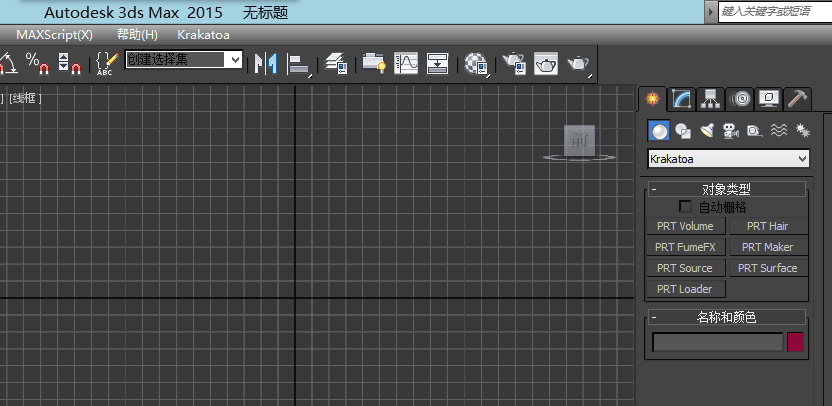Enable the 自动栅格 checkbox
This screenshot has width=832, height=406.
(686, 206)
